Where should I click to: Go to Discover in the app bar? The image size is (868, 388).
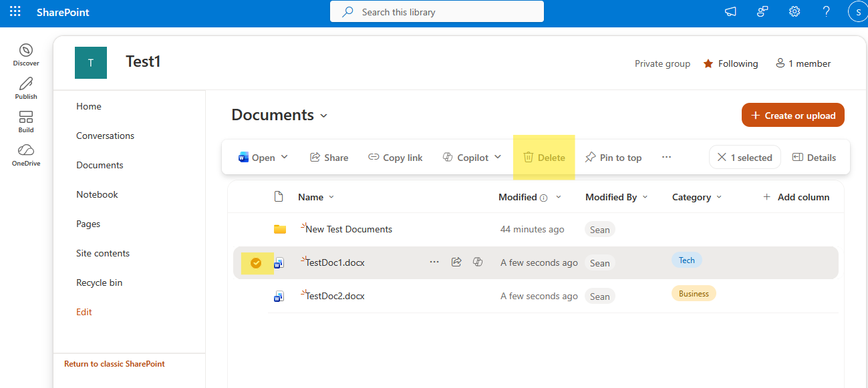coord(26,55)
